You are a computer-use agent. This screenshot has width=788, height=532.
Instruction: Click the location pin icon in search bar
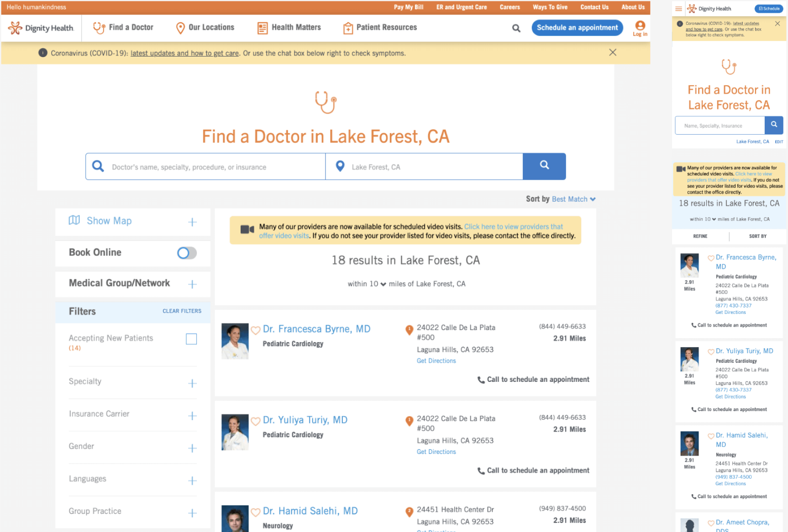pos(340,166)
